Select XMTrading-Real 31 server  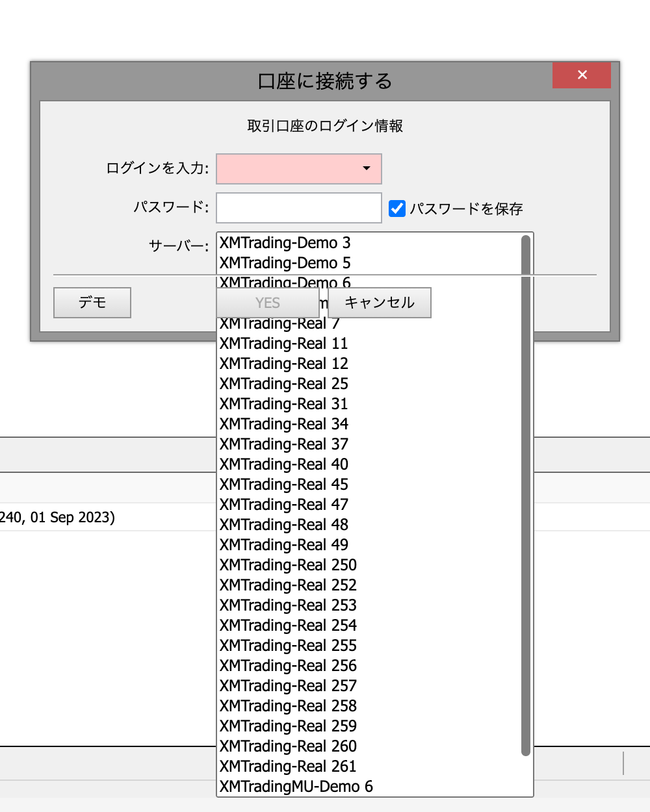[369, 404]
